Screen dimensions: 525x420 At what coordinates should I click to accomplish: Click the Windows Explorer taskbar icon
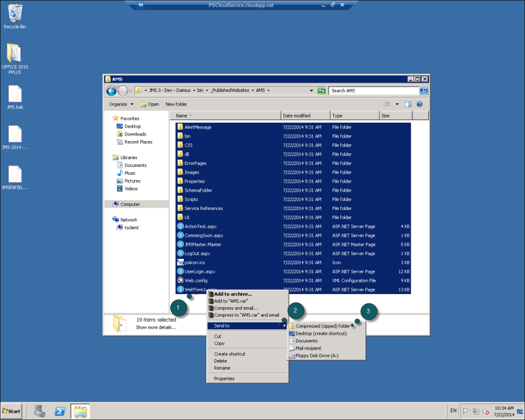[x=80, y=411]
